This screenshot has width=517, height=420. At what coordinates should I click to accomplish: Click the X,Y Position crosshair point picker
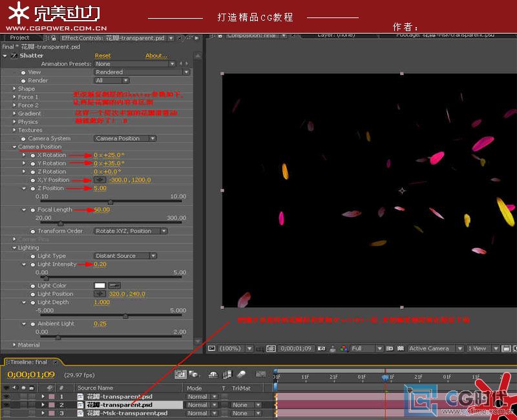tap(100, 180)
